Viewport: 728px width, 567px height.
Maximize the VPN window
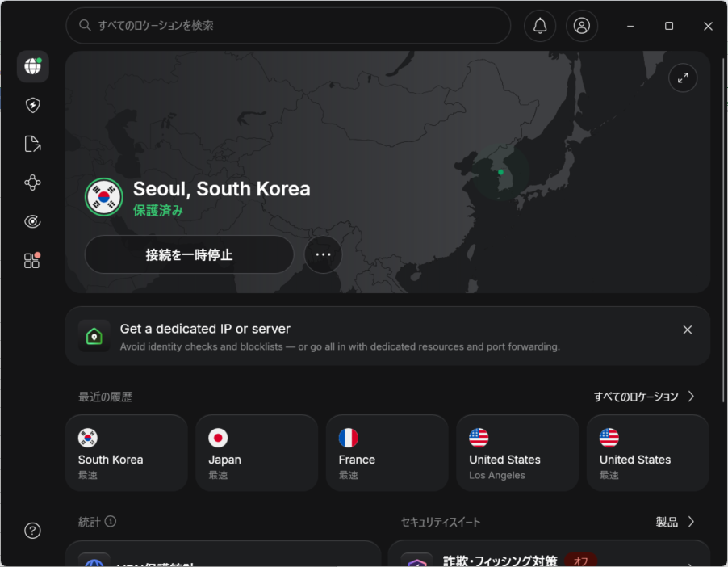coord(669,26)
